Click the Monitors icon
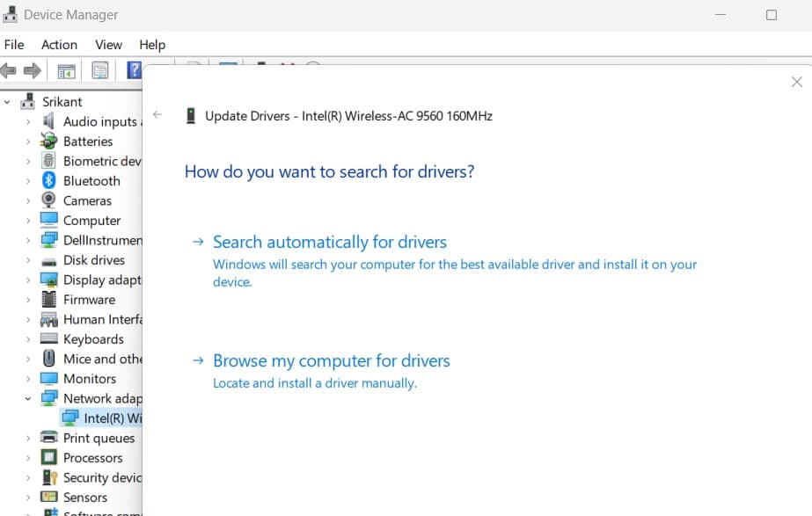This screenshot has width=812, height=516. 48,378
